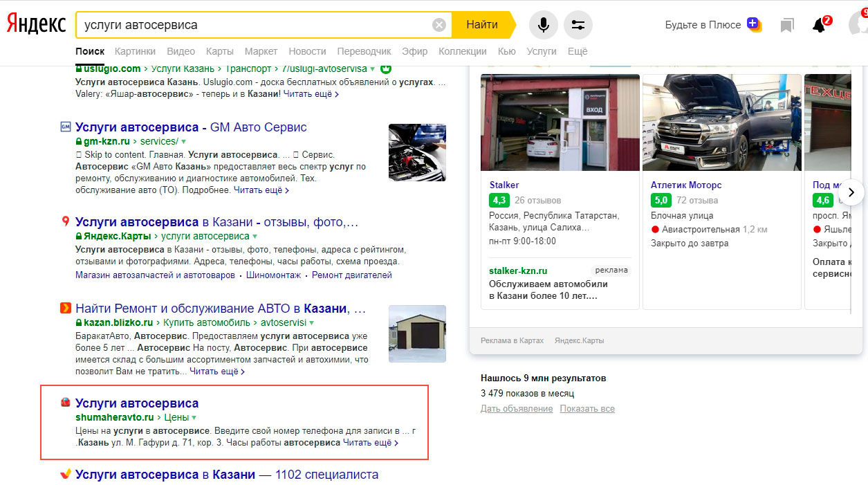This screenshot has width=868, height=485.
Task: Open Услуги автосервиса - GM Авто Сервис link
Action: (x=191, y=127)
